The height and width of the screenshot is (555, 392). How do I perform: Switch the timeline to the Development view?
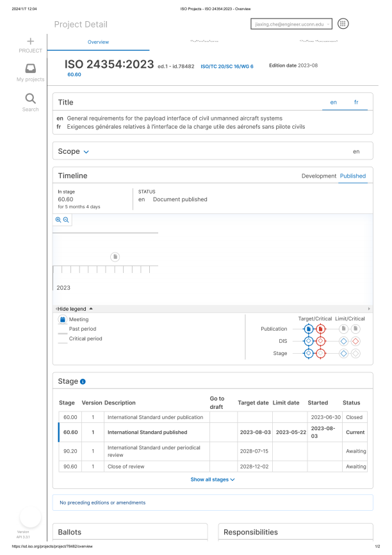[318, 176]
